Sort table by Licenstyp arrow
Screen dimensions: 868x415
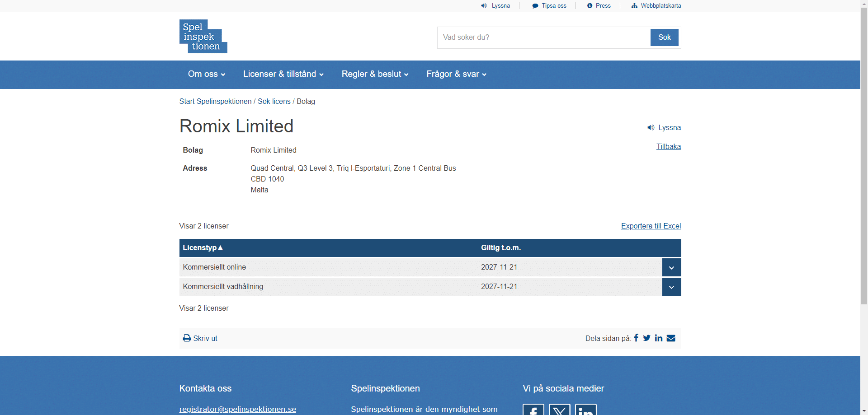(221, 248)
